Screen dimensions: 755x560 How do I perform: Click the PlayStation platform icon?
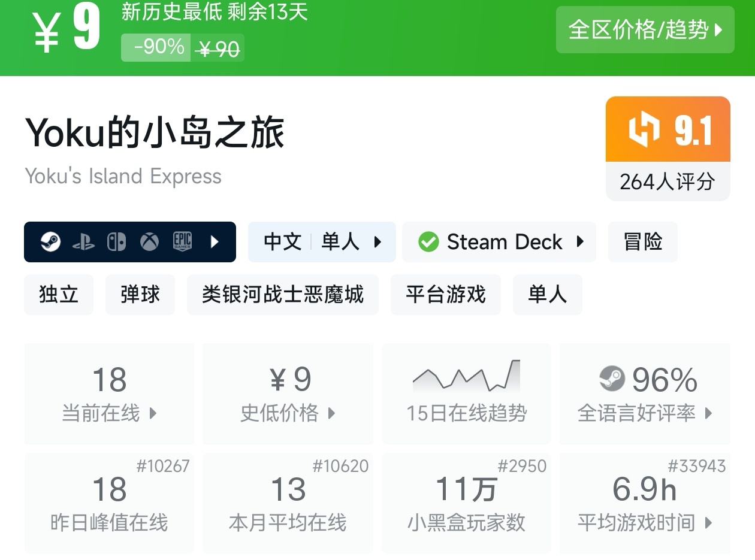pos(83,242)
